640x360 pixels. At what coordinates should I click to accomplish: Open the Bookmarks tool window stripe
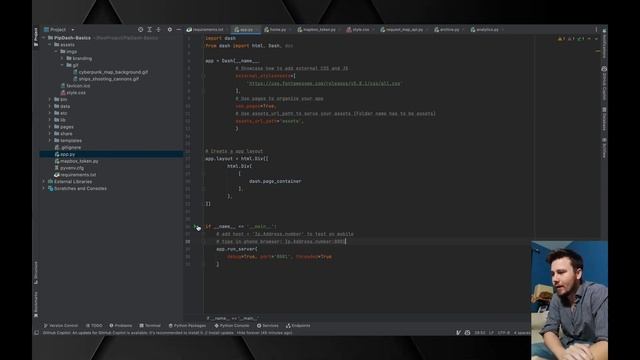(36, 304)
